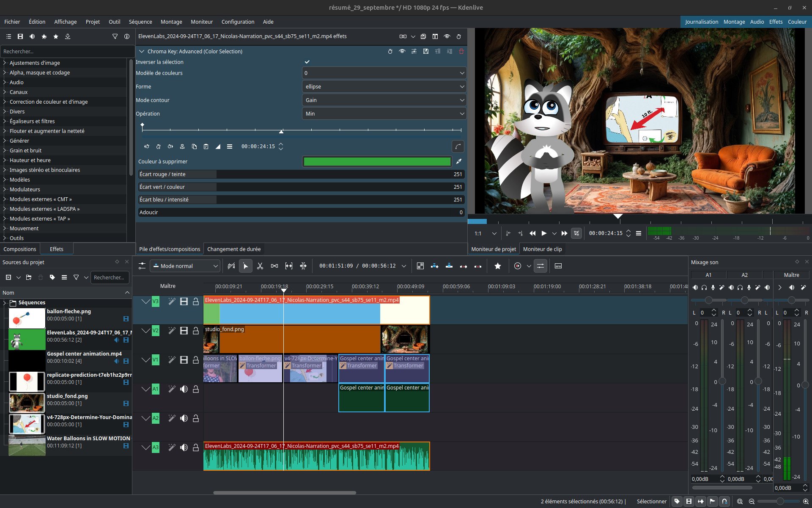The width and height of the screenshot is (812, 508).
Task: Expand the Alpha, masque et codage category
Action: click(40, 72)
